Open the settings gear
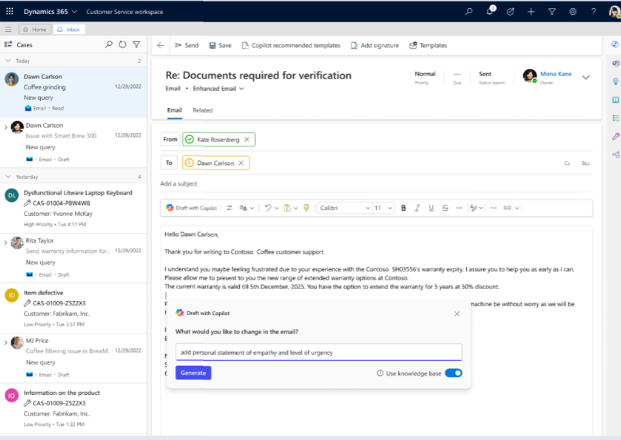The width and height of the screenshot is (621, 440). click(x=573, y=11)
